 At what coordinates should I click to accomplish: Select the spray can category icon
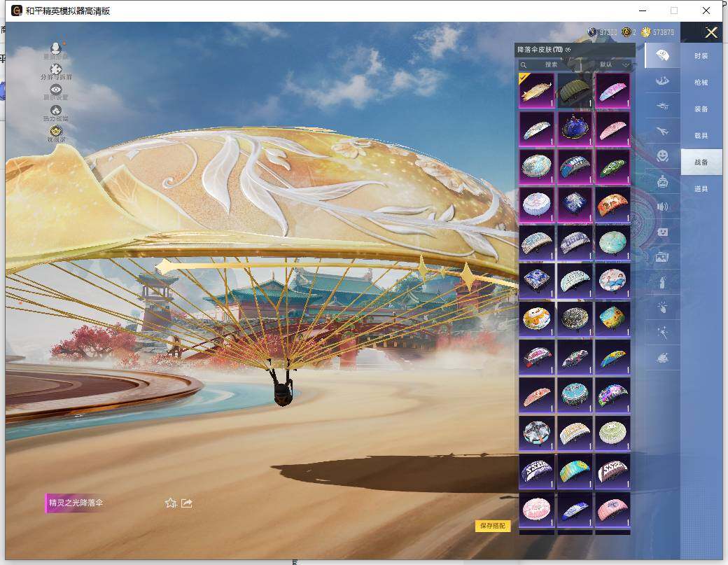click(662, 282)
